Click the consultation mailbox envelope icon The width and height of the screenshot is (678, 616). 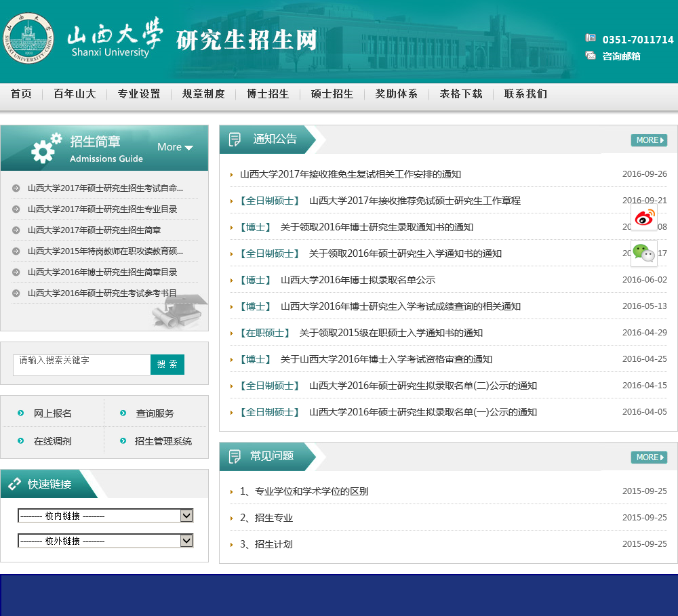click(x=591, y=56)
